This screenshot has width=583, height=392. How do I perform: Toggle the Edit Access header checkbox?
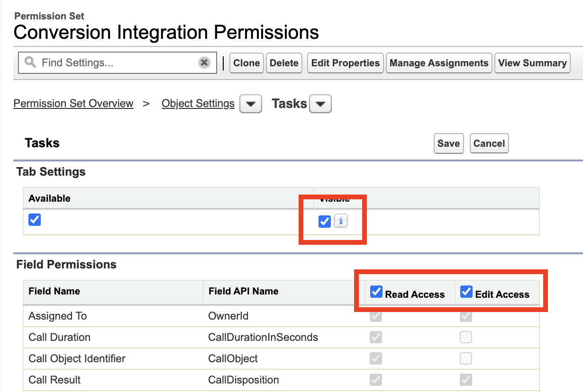tap(466, 292)
